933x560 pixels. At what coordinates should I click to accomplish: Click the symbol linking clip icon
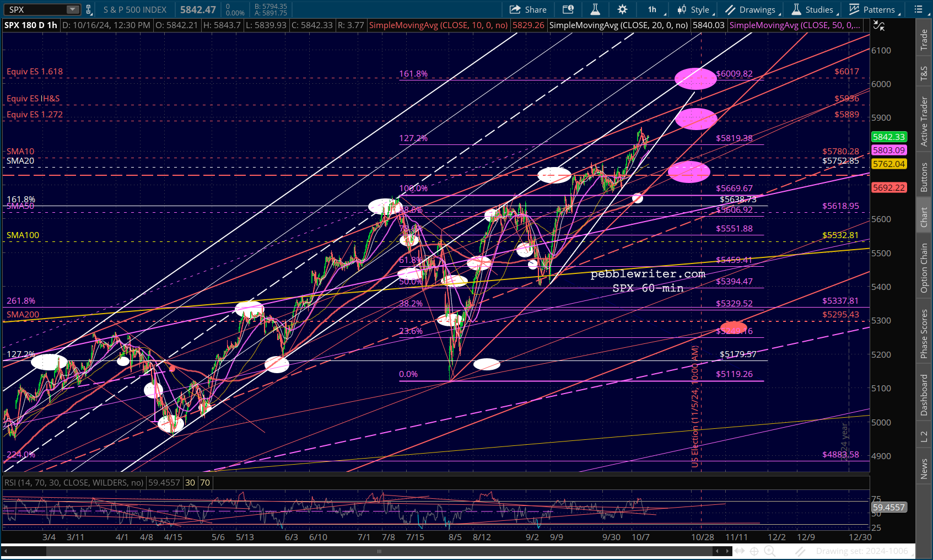click(x=89, y=9)
